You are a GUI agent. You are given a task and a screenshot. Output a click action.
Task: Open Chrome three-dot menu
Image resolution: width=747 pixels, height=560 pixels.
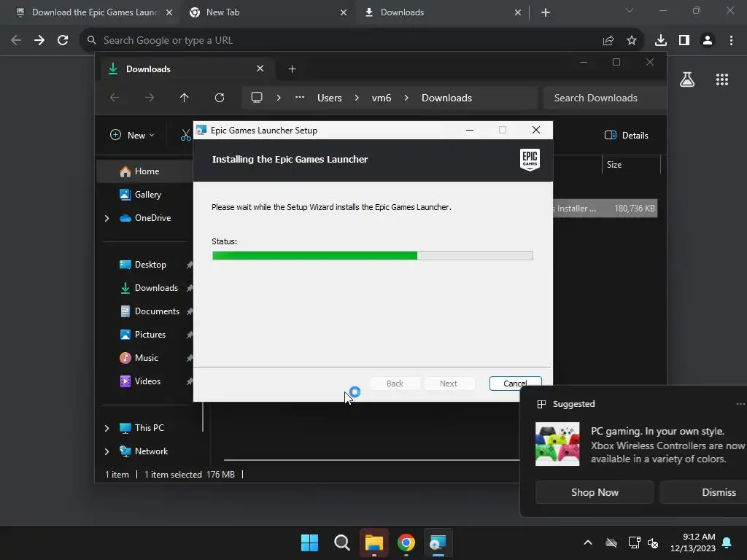[731, 41]
